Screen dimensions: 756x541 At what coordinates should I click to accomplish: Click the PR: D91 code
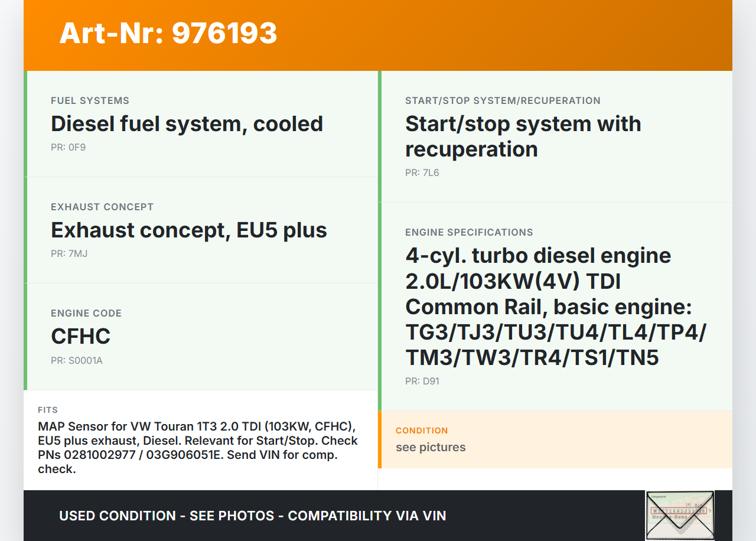422,381
